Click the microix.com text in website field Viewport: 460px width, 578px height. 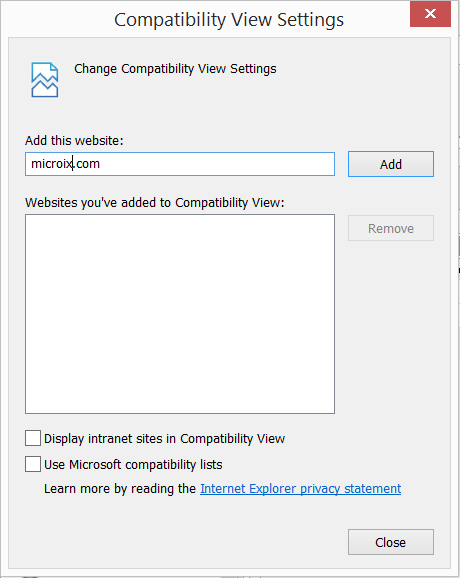click(66, 164)
